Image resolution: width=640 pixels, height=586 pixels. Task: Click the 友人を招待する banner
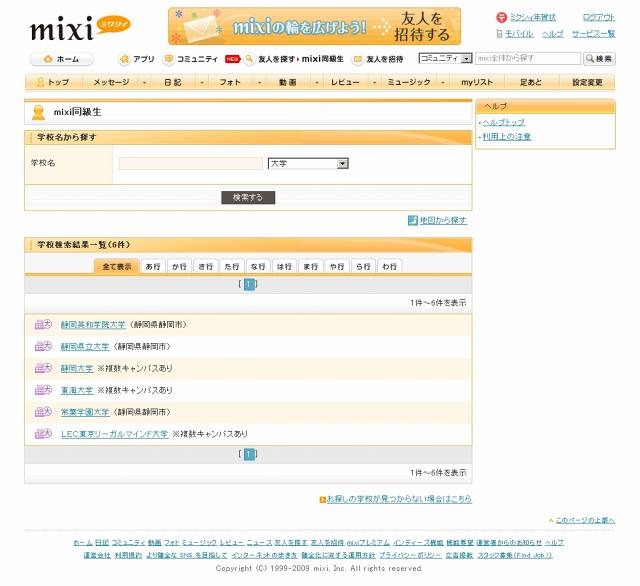click(314, 26)
